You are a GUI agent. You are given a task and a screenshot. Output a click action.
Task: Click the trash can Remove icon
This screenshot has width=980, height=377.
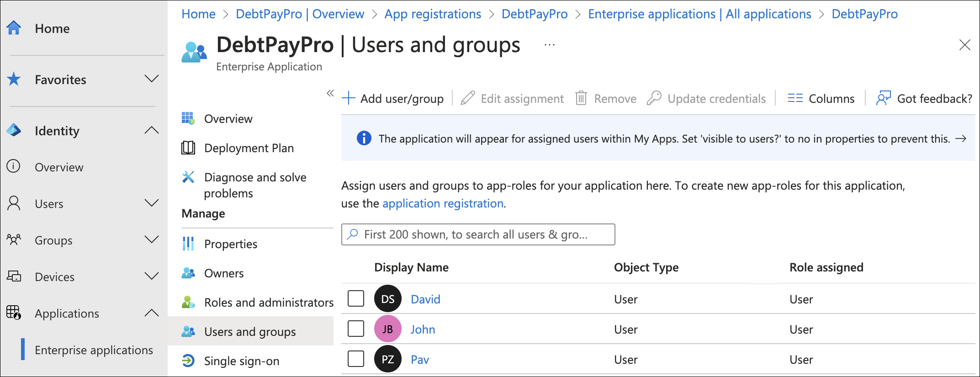pyautogui.click(x=581, y=98)
